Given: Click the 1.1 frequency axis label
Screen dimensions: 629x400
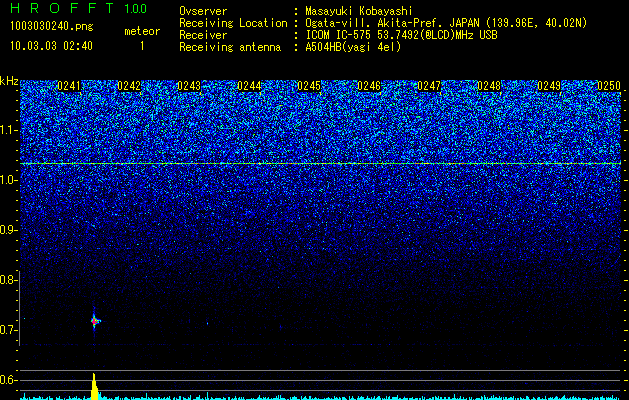Looking at the screenshot, I should coord(7,130).
